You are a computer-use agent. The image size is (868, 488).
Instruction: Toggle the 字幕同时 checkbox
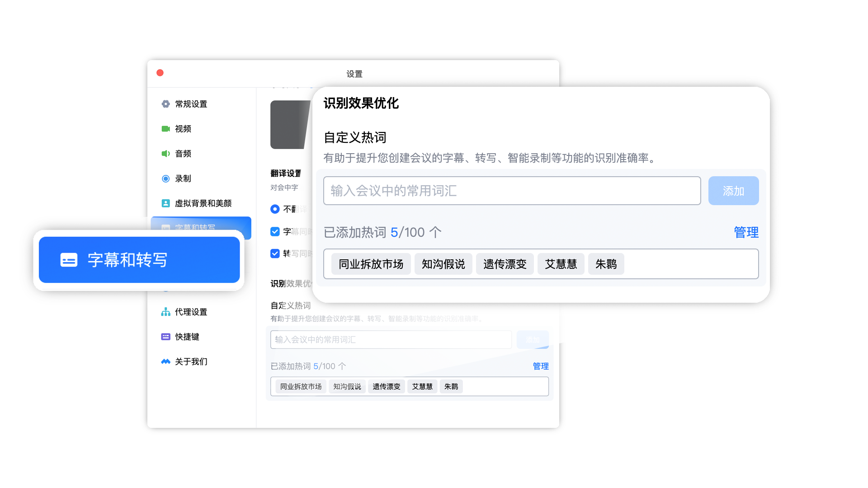pos(275,231)
